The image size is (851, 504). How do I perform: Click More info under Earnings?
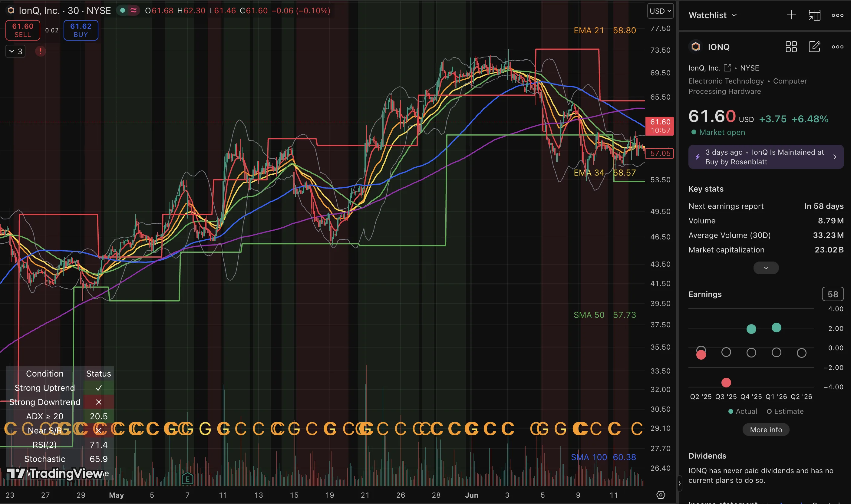coord(766,430)
